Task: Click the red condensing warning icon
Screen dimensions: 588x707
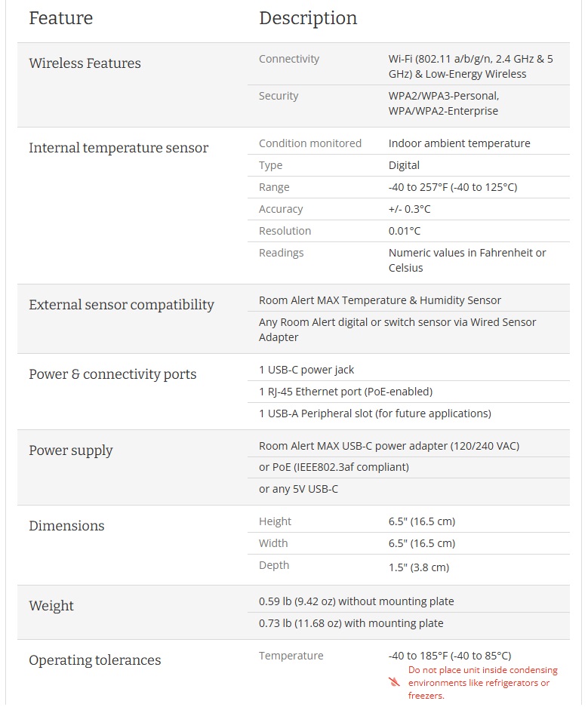Action: point(394,682)
